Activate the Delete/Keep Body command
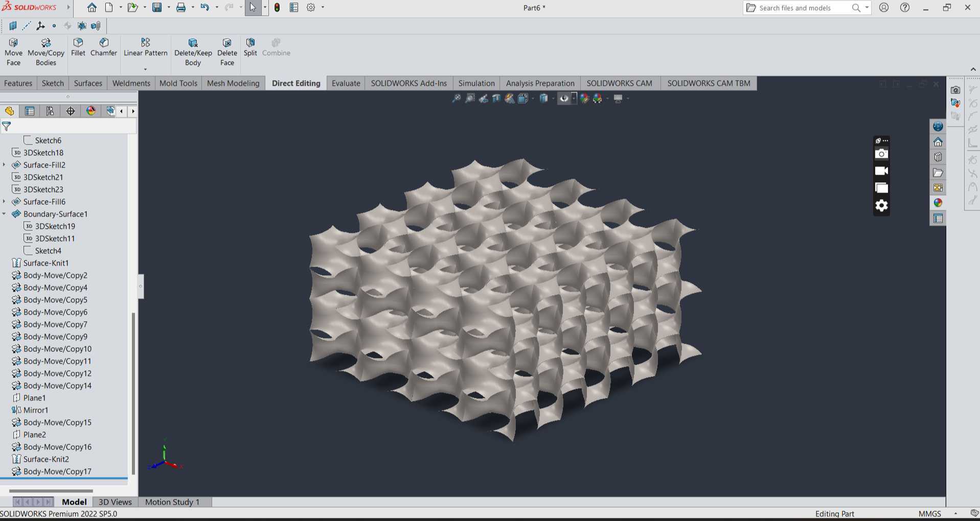Image resolution: width=980 pixels, height=521 pixels. click(x=193, y=52)
